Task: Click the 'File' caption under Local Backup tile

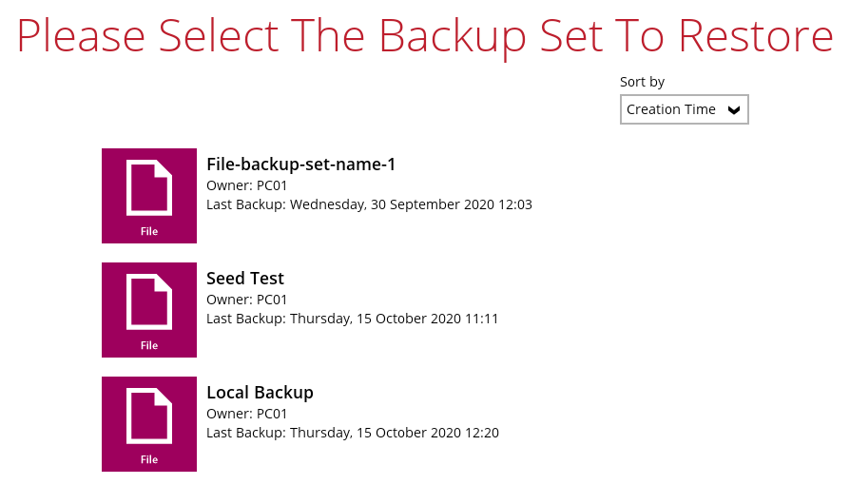Action: (x=149, y=459)
